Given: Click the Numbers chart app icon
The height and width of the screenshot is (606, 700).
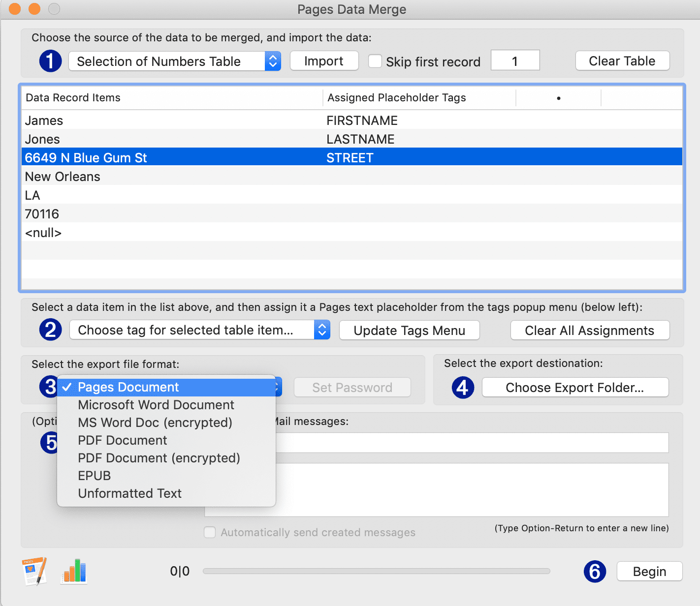Looking at the screenshot, I should [x=74, y=571].
